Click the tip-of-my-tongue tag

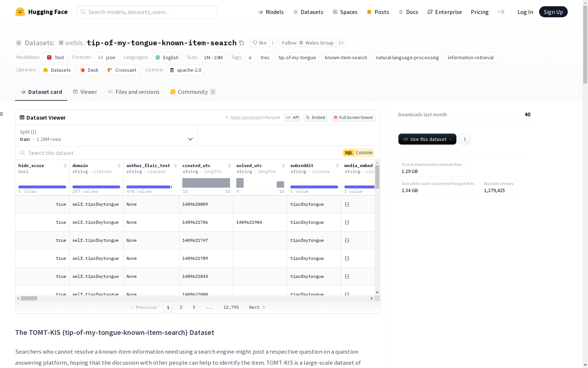tap(297, 57)
